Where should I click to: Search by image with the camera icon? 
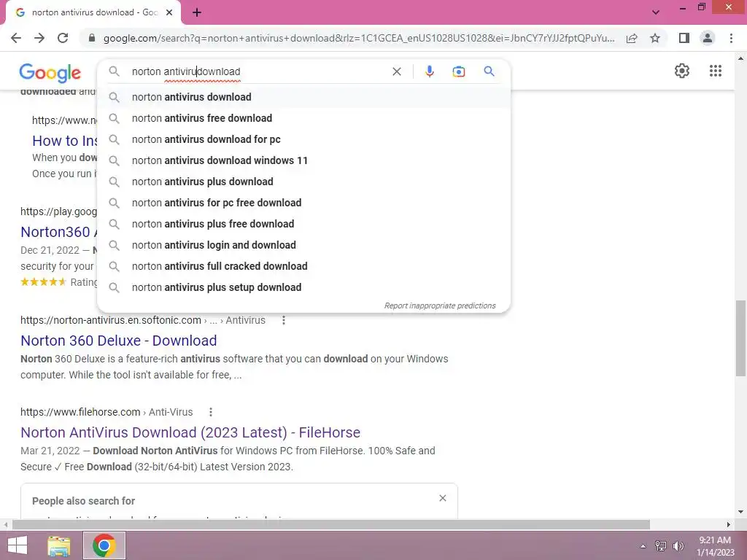point(458,71)
